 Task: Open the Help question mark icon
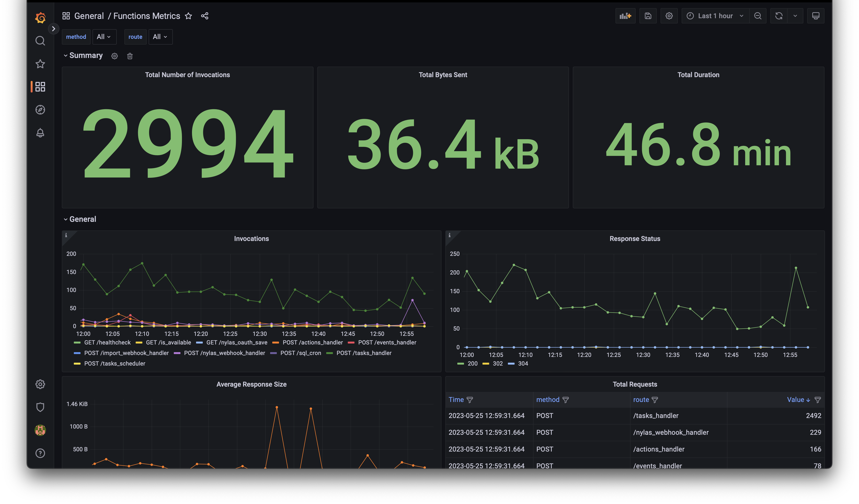[40, 453]
